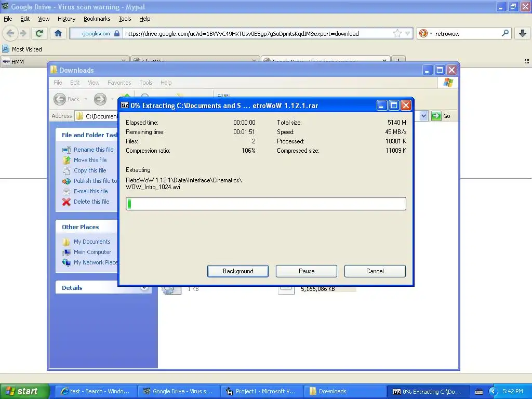
Task: Open File menu in Downloads window
Action: click(58, 83)
